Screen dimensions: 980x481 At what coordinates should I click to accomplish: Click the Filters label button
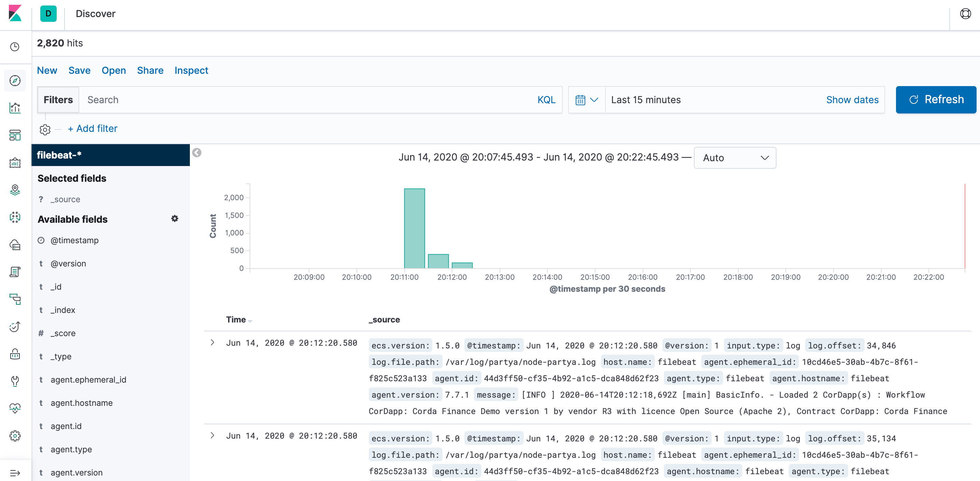coord(58,100)
